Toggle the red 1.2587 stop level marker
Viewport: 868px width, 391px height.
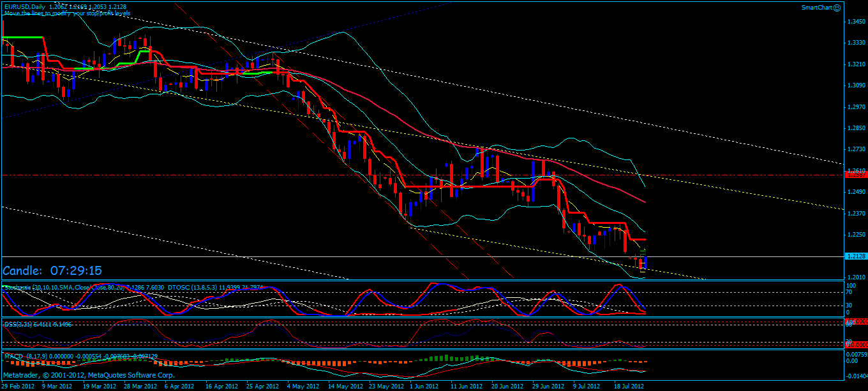[x=855, y=173]
